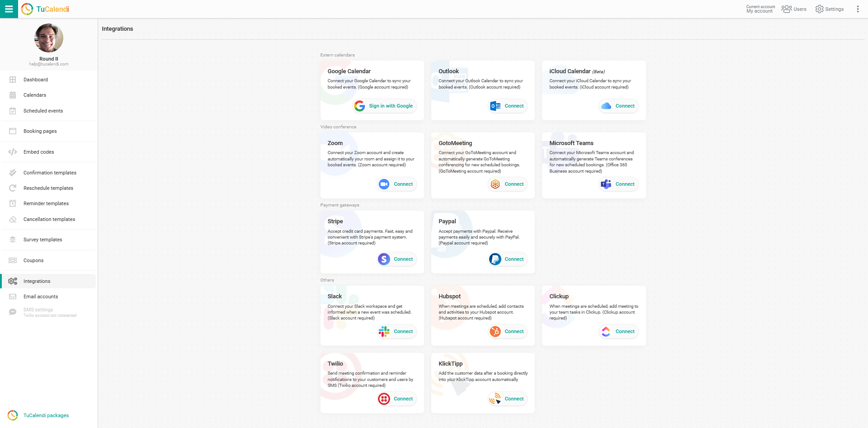Click the Zoom camera icon
The height and width of the screenshot is (428, 868).
384,184
